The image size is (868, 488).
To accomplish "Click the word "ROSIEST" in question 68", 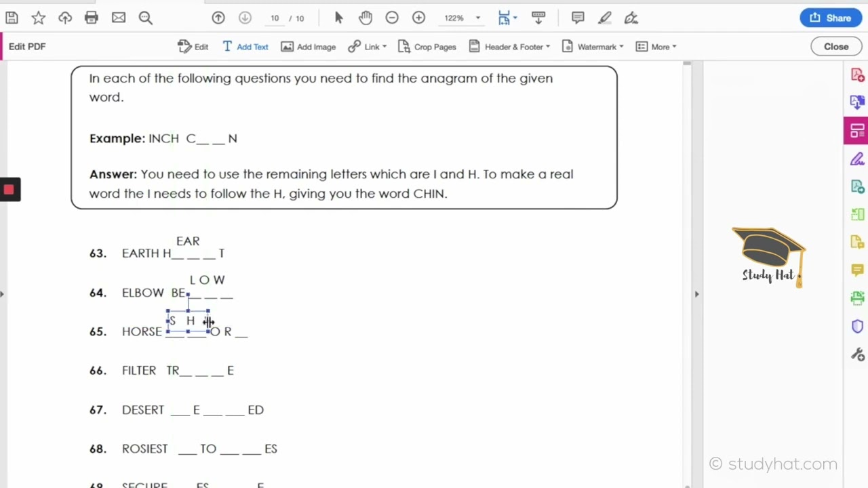I will point(145,449).
